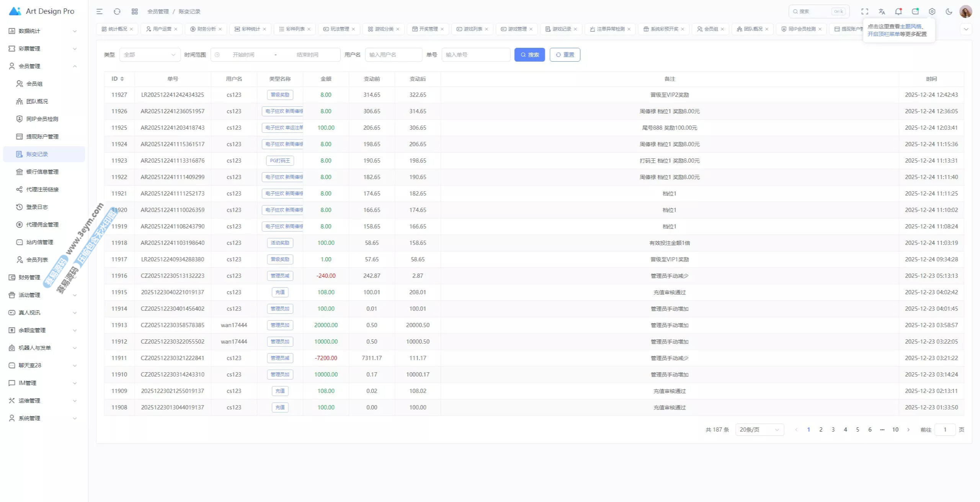Collapse sidebar with the hamburger menu icon

coord(100,11)
